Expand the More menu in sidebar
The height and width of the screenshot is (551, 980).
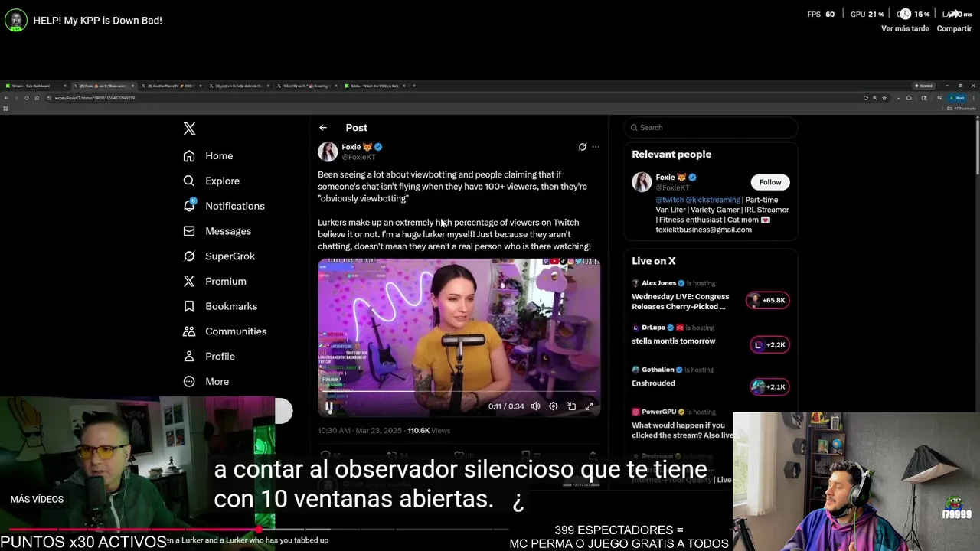pyautogui.click(x=206, y=382)
